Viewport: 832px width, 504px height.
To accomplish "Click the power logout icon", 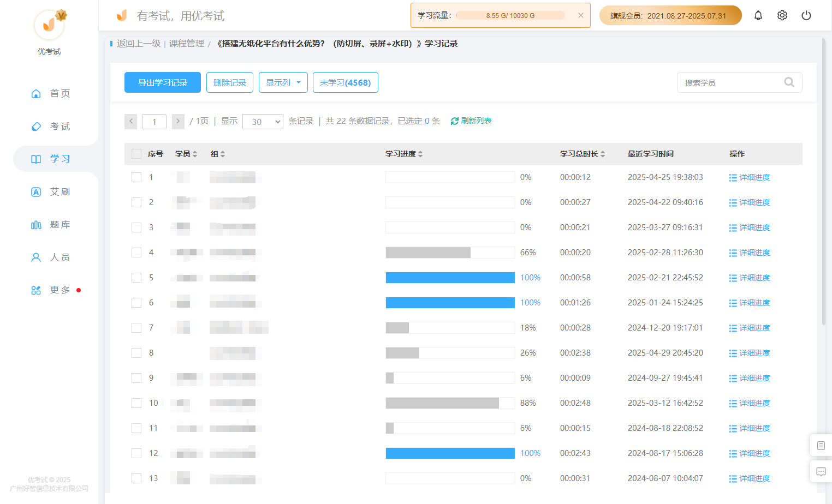I will 806,15.
